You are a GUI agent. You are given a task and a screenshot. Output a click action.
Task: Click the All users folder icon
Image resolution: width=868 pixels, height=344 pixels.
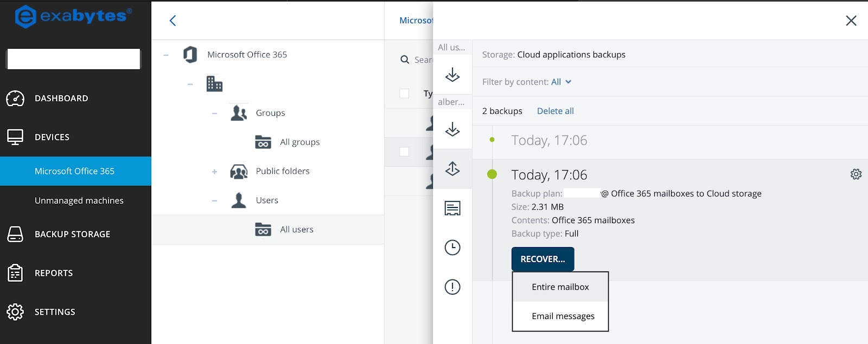pyautogui.click(x=263, y=229)
